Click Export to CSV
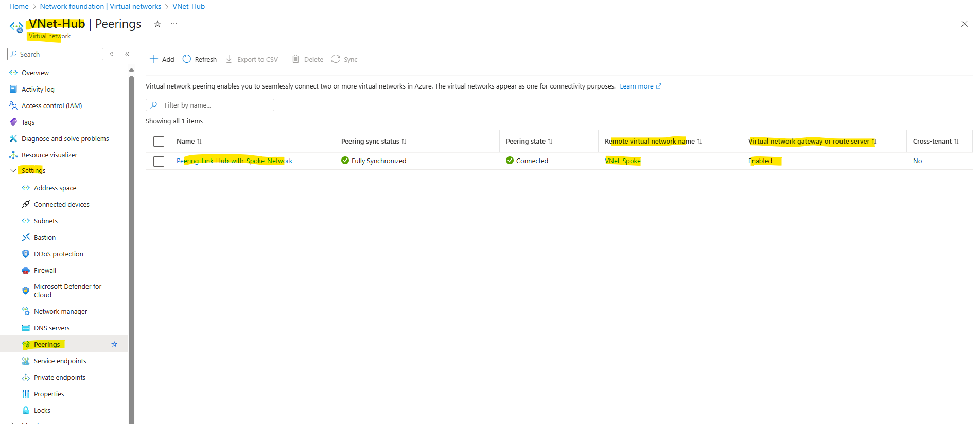 [252, 59]
